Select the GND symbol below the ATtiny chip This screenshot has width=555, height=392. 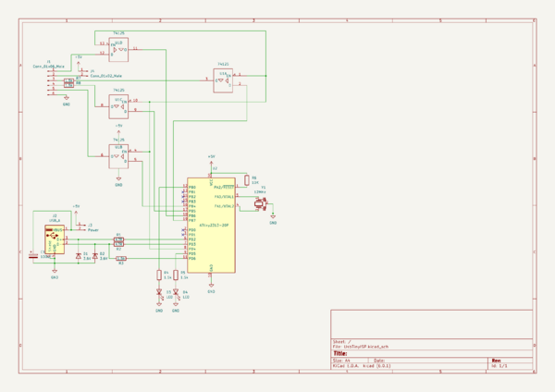pos(211,287)
